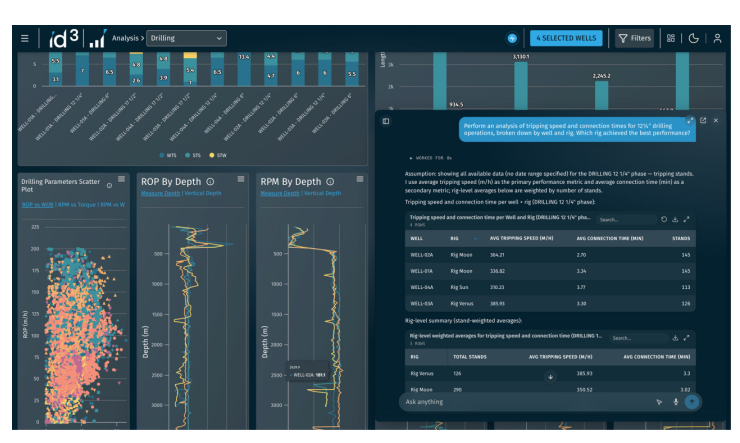Click the cursor select icon in chat input
The height and width of the screenshot is (443, 740).
pyautogui.click(x=659, y=402)
